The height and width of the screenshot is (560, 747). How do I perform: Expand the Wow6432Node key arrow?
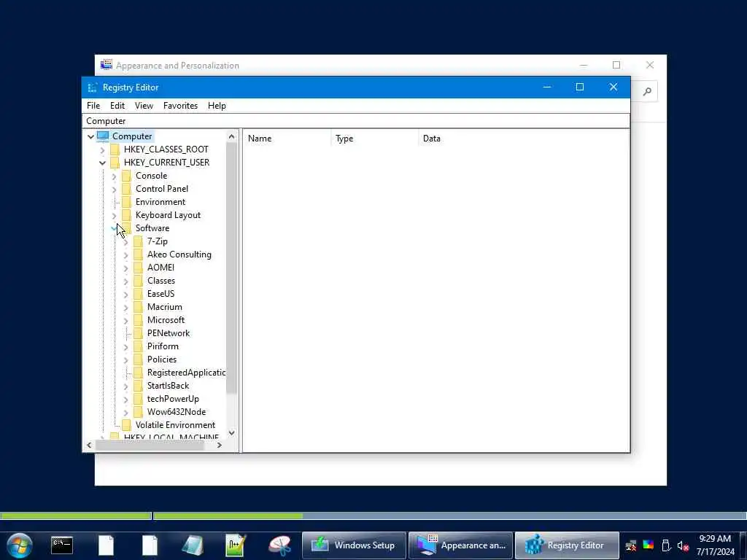[125, 413]
